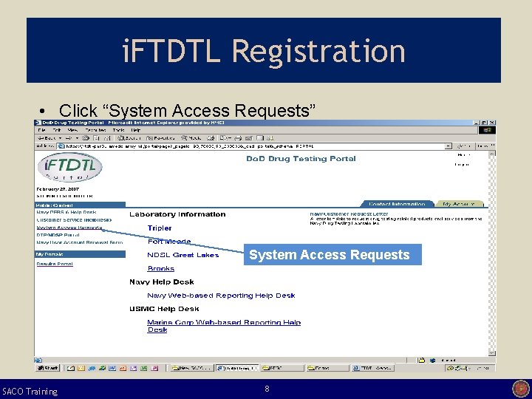Open the NDSL Great Lakes link
532x399 pixels.
coord(183,255)
